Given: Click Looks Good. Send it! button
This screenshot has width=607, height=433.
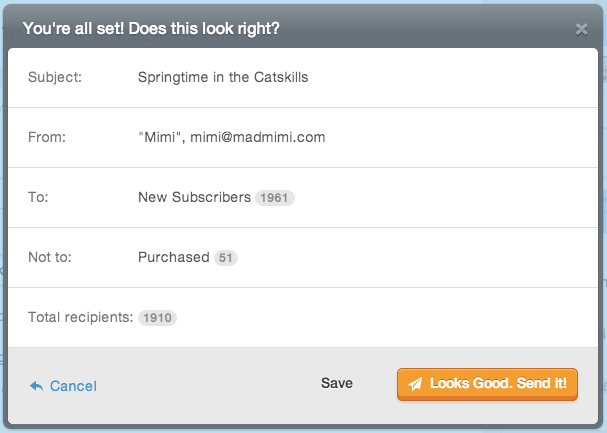Looking at the screenshot, I should pos(487,384).
